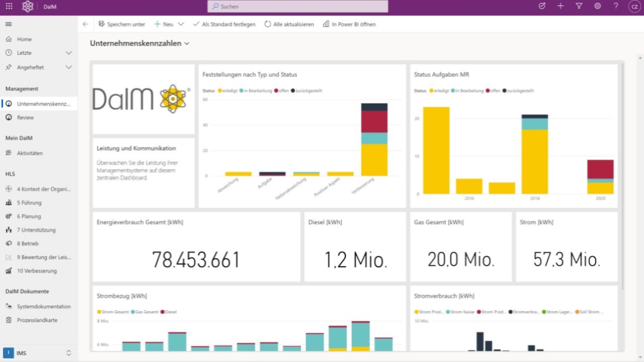Open the task flow target icon
Image resolution: width=644 pixels, height=362 pixels.
pos(542,6)
